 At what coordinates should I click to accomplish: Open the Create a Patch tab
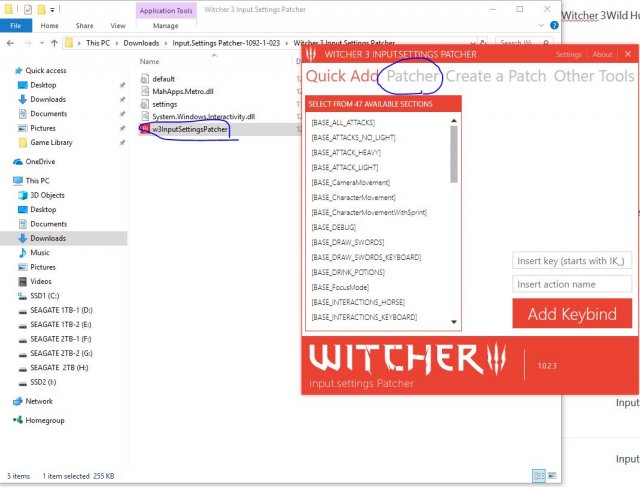click(496, 77)
